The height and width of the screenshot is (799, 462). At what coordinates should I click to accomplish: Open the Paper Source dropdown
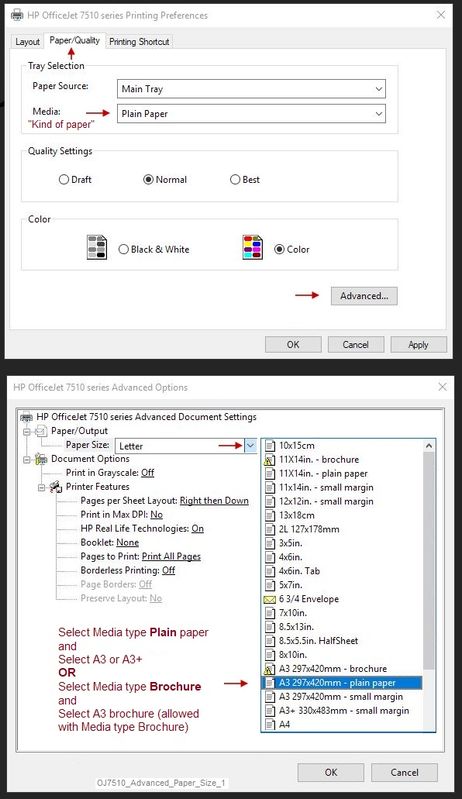pyautogui.click(x=251, y=89)
